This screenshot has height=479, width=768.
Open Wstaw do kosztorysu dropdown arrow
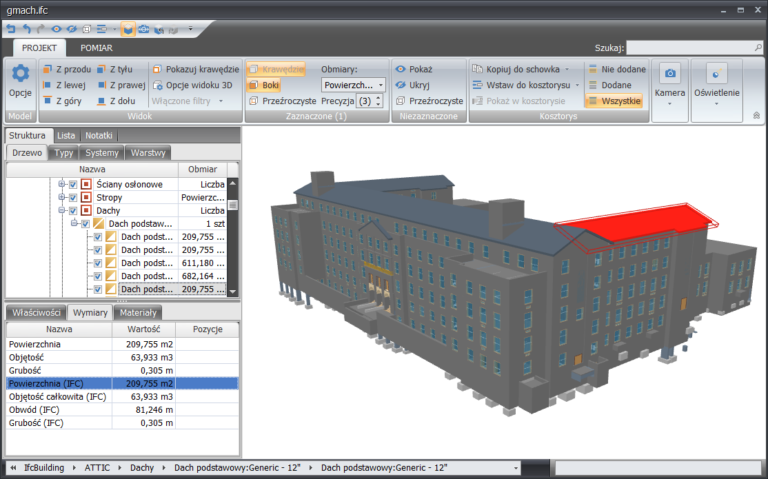click(577, 85)
